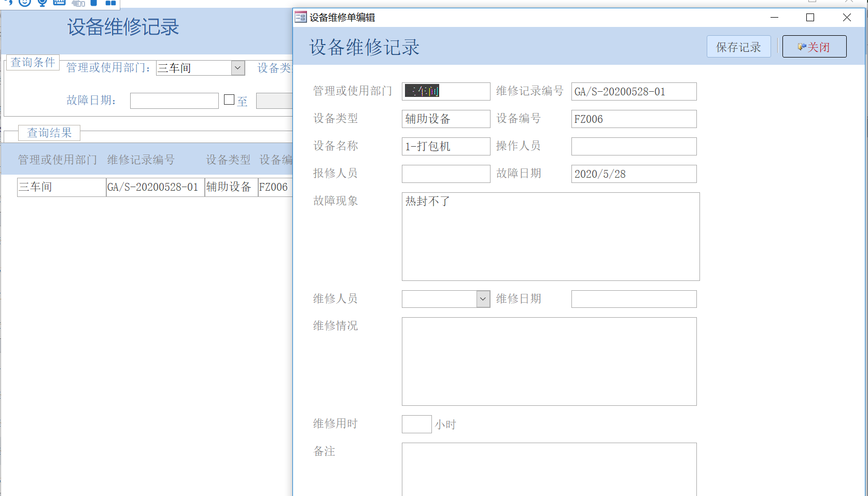This screenshot has height=496, width=868.
Task: Click the 维修记录编号 column header in results
Action: click(141, 160)
